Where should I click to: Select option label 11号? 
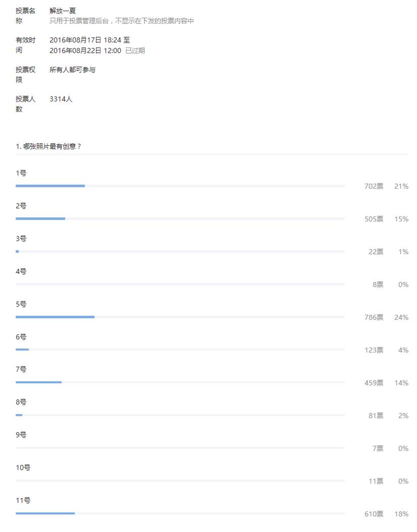tap(21, 500)
